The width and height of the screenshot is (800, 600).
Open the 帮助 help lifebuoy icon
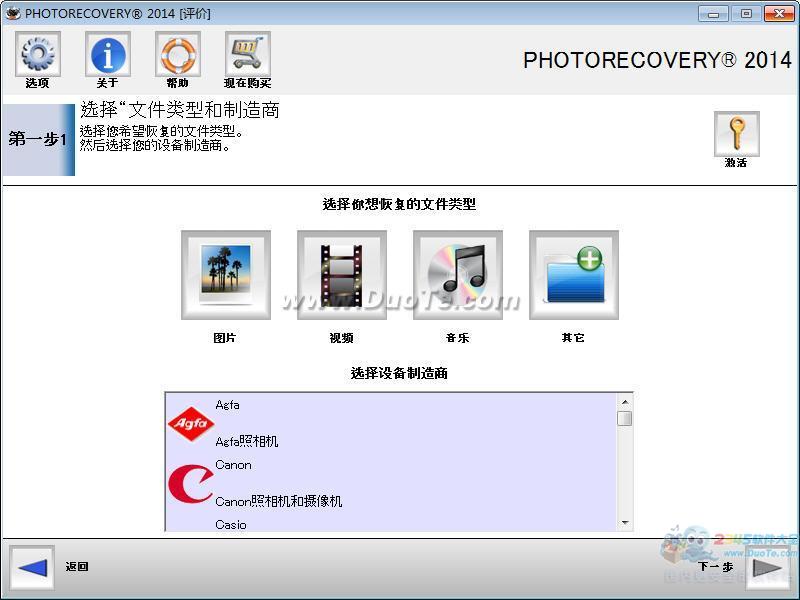(x=178, y=54)
